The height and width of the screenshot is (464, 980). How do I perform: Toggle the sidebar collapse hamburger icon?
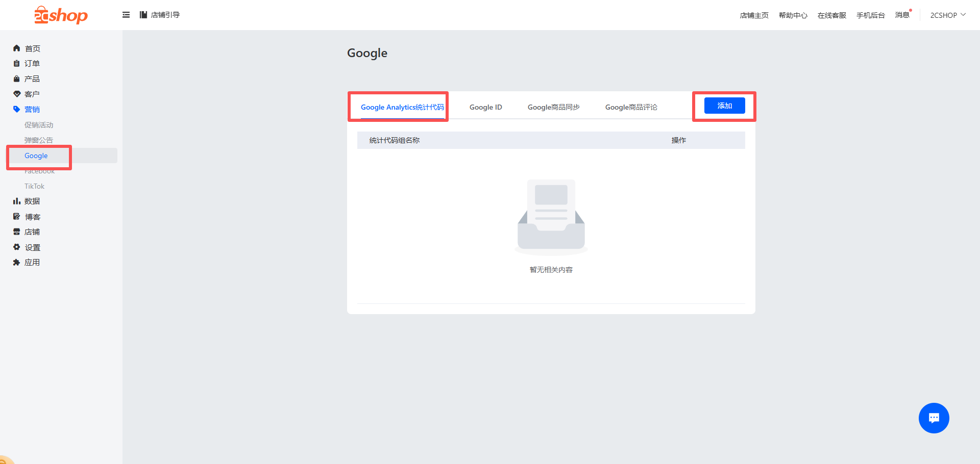pos(126,15)
